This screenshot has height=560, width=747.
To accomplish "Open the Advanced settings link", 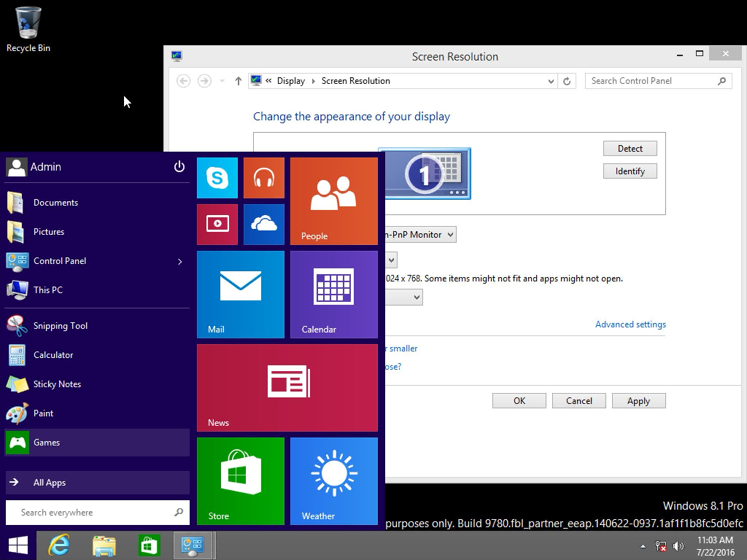I will click(x=630, y=324).
